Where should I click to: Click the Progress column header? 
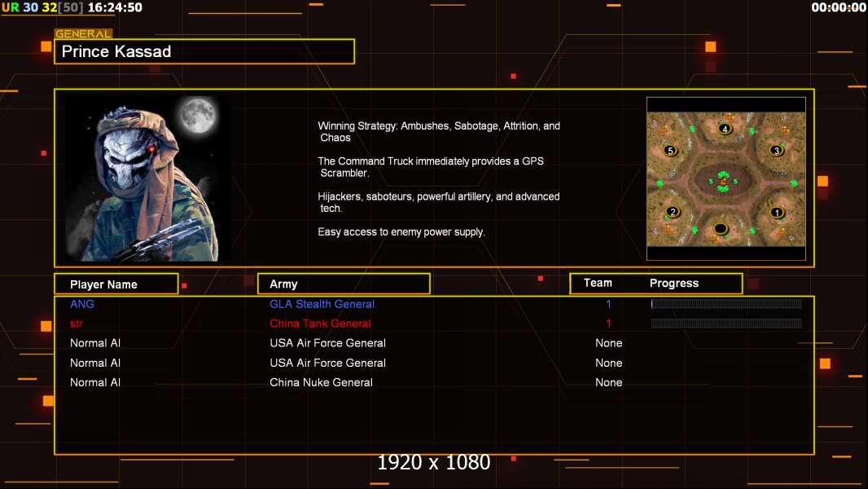pos(673,283)
